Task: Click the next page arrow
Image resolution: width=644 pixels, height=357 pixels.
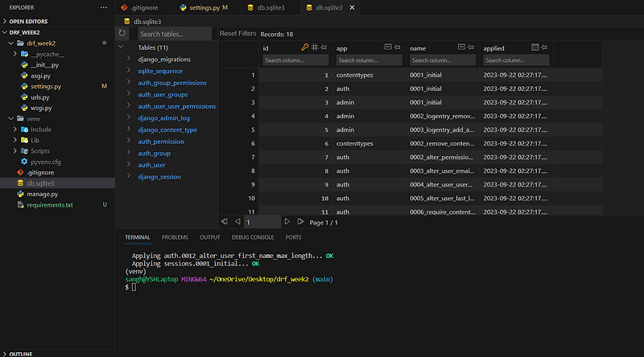Action: (x=287, y=222)
